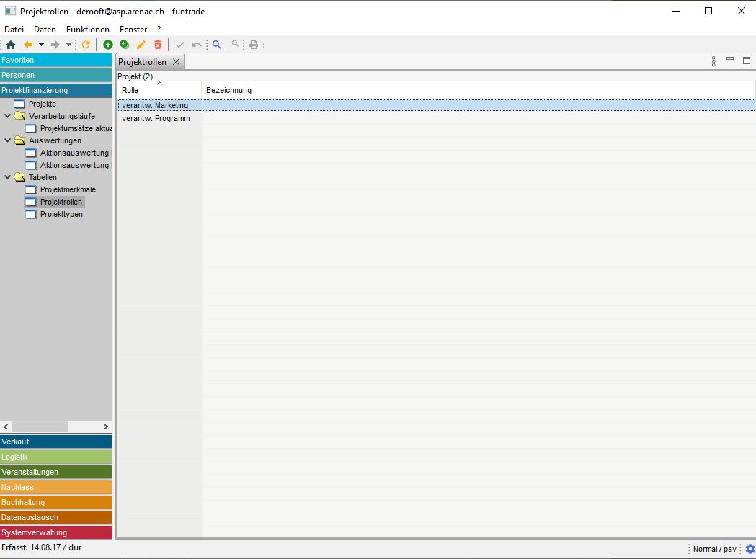Delete selected entry with red trash icon

pyautogui.click(x=158, y=45)
